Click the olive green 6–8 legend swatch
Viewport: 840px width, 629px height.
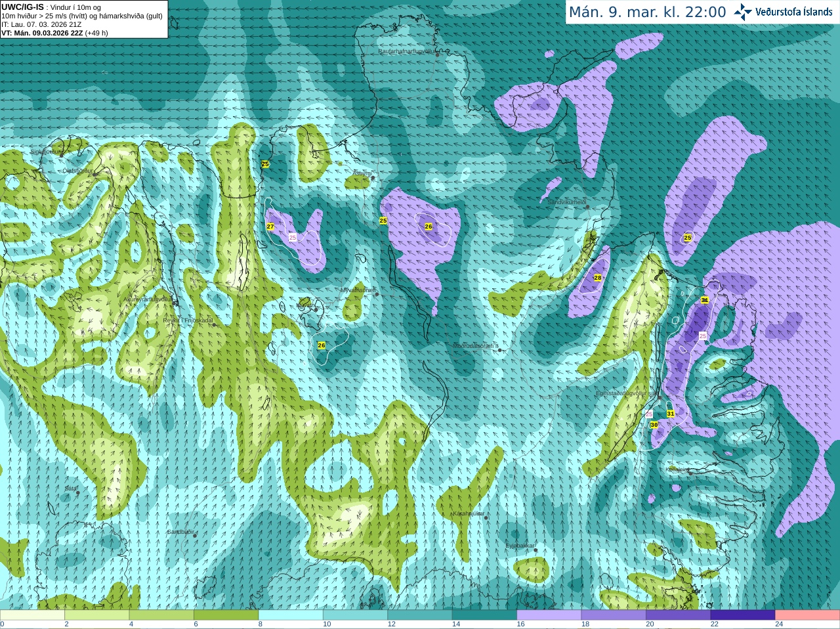pos(226,615)
